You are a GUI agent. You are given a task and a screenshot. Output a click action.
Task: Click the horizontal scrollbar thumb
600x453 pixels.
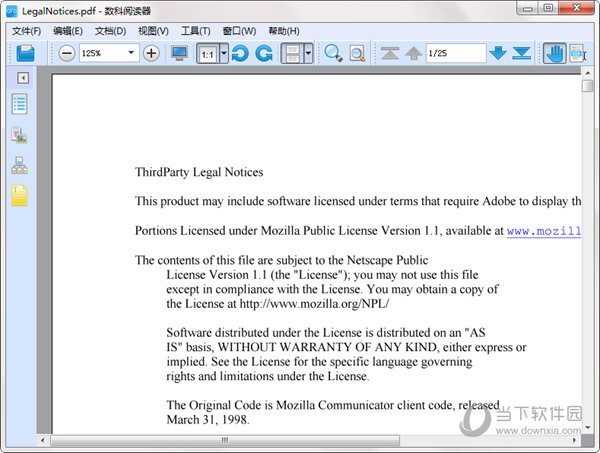[225, 440]
